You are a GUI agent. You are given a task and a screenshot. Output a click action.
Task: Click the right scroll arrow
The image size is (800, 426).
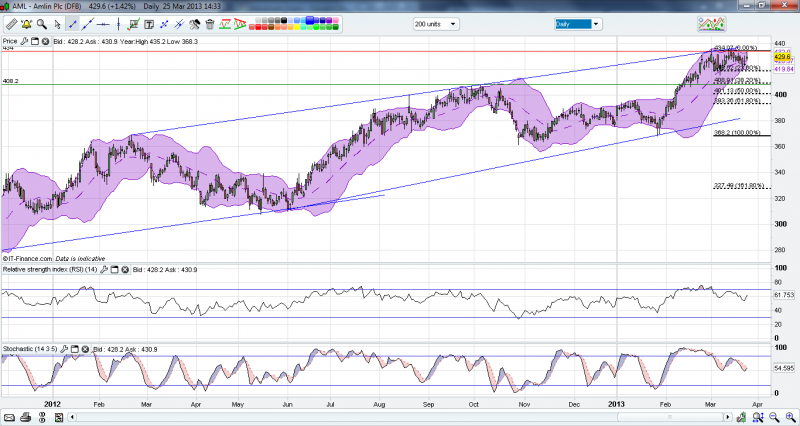click(728, 417)
